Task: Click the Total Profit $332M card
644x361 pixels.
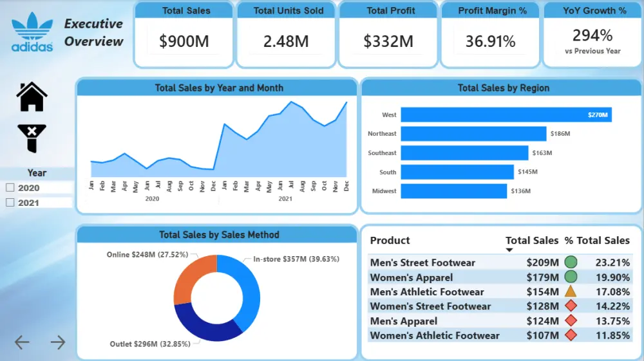Action: click(x=388, y=35)
